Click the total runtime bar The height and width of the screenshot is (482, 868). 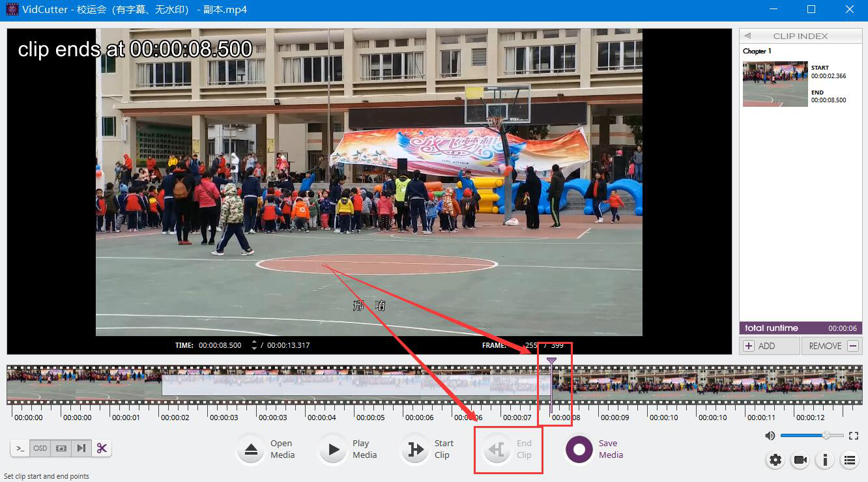pyautogui.click(x=801, y=328)
